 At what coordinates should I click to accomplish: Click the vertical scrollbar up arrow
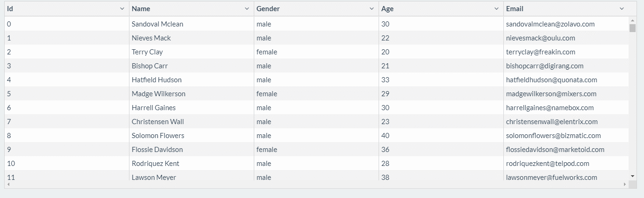coord(632,20)
